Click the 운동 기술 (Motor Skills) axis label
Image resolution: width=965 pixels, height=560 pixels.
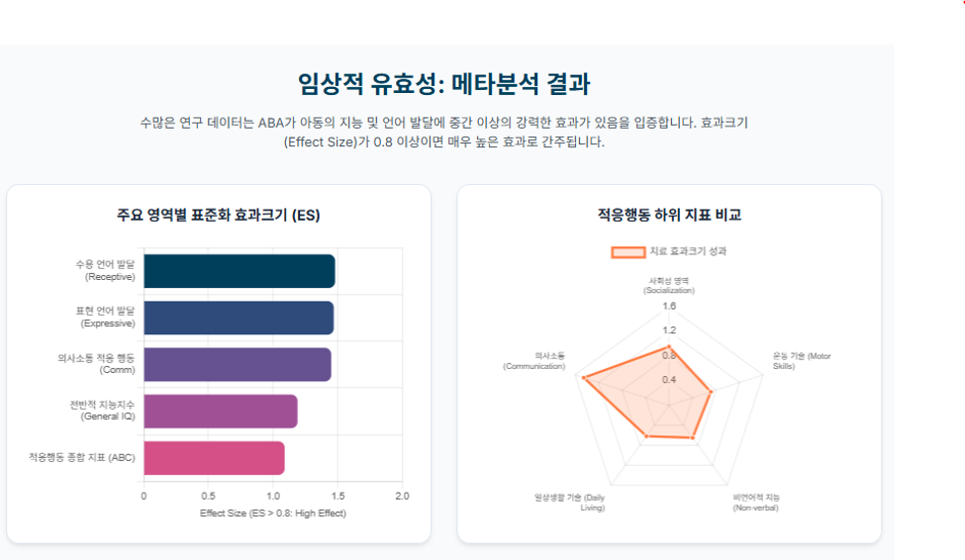point(802,361)
